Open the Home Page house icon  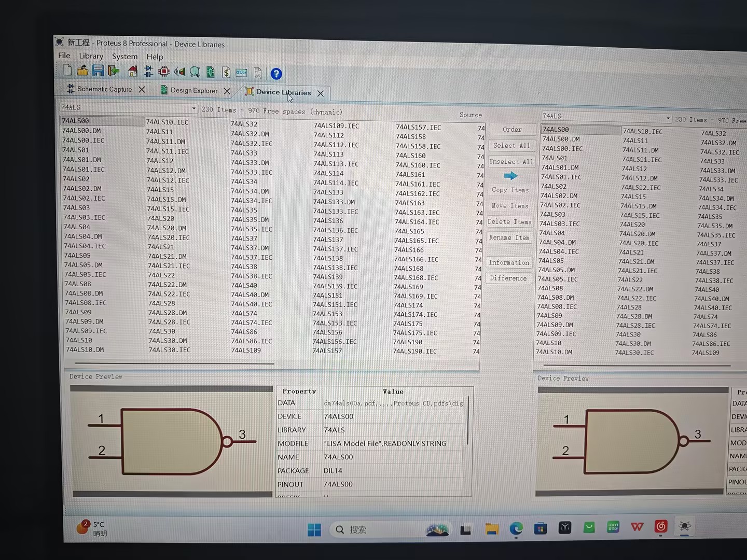coord(133,71)
